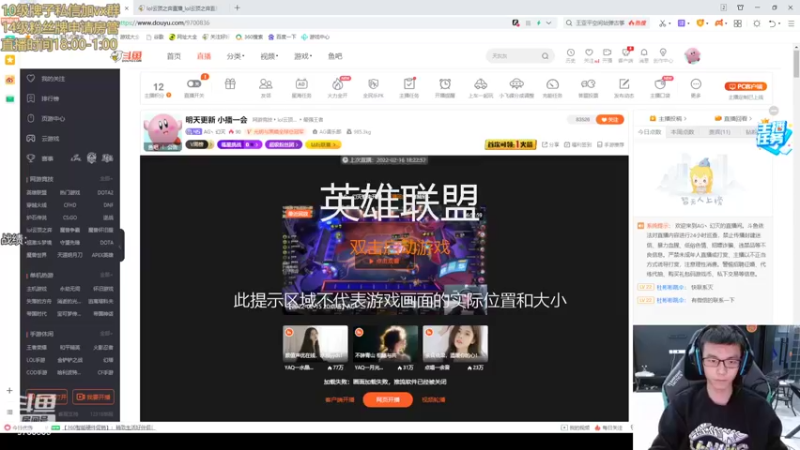
Task: Open the trophy esports item in sidebar
Action: click(41, 158)
